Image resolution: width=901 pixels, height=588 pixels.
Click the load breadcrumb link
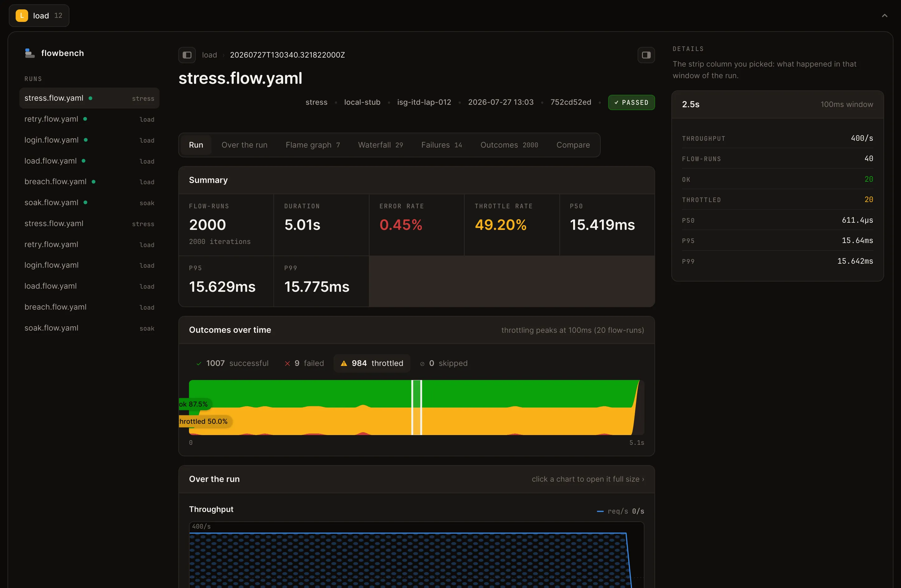[x=209, y=55]
